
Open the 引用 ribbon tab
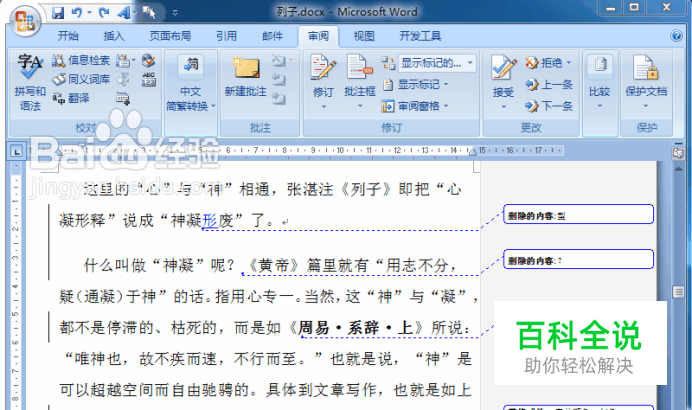tap(226, 36)
